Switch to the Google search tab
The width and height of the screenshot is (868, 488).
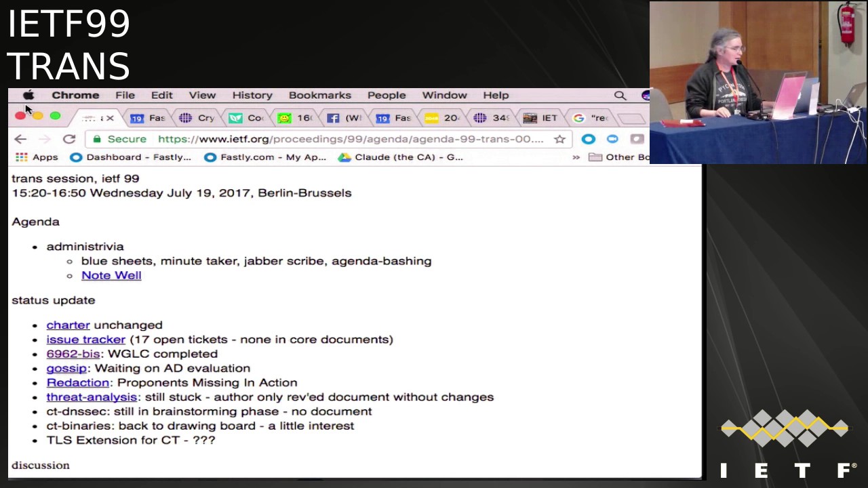click(591, 118)
